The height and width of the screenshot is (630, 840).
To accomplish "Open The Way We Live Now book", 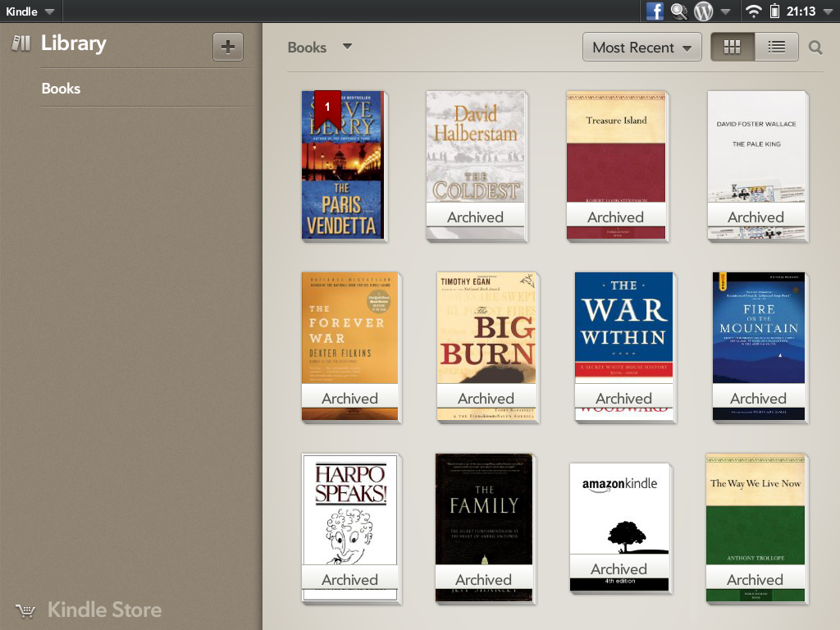I will [756, 528].
